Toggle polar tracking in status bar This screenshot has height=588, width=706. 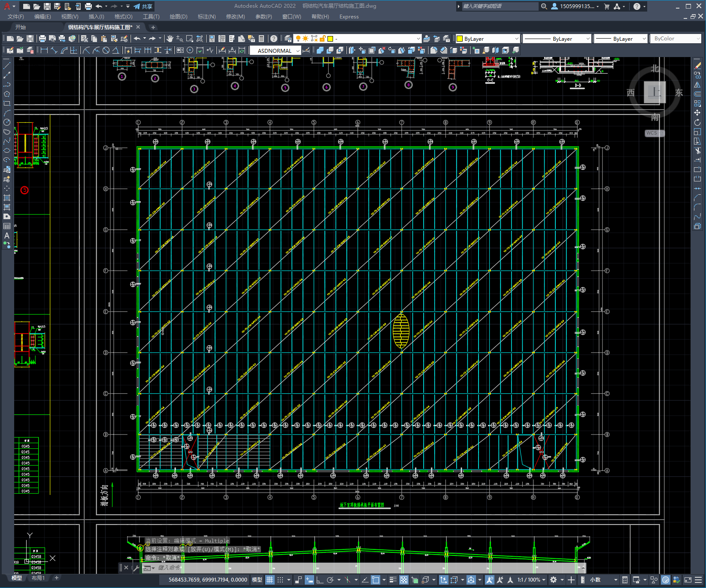tap(330, 580)
